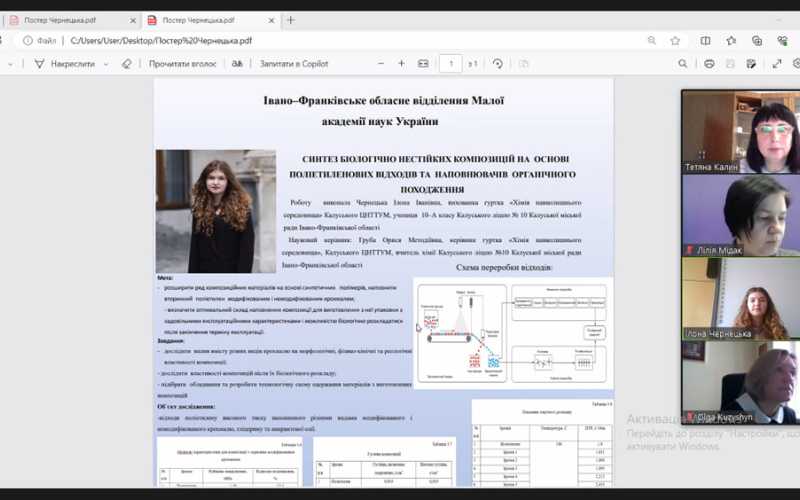Open the Favorites list

click(731, 40)
